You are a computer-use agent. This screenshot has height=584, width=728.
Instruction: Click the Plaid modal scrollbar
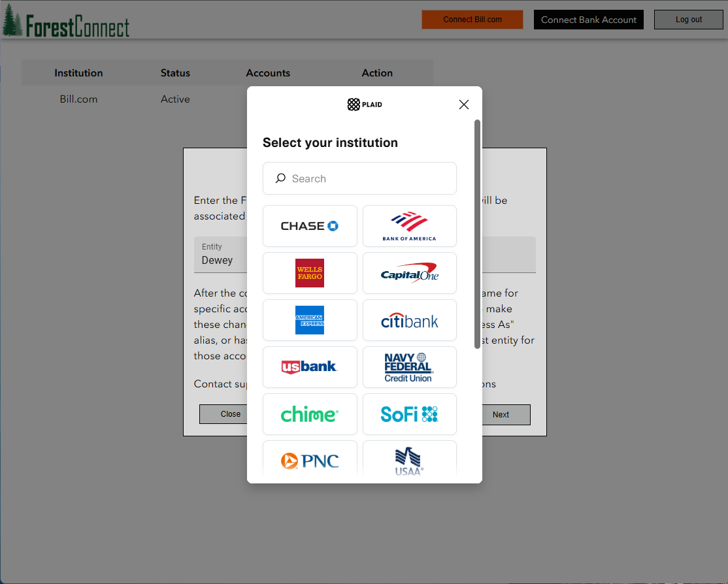click(477, 234)
